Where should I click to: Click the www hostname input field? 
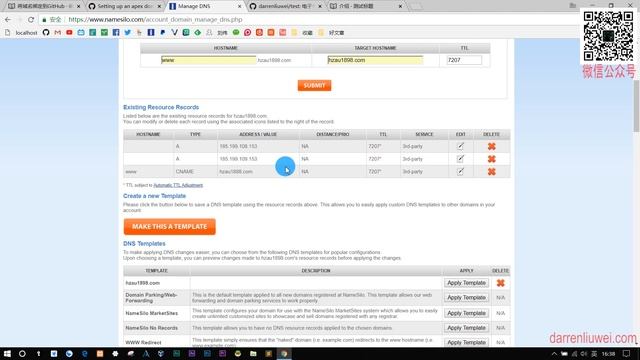tap(209, 60)
